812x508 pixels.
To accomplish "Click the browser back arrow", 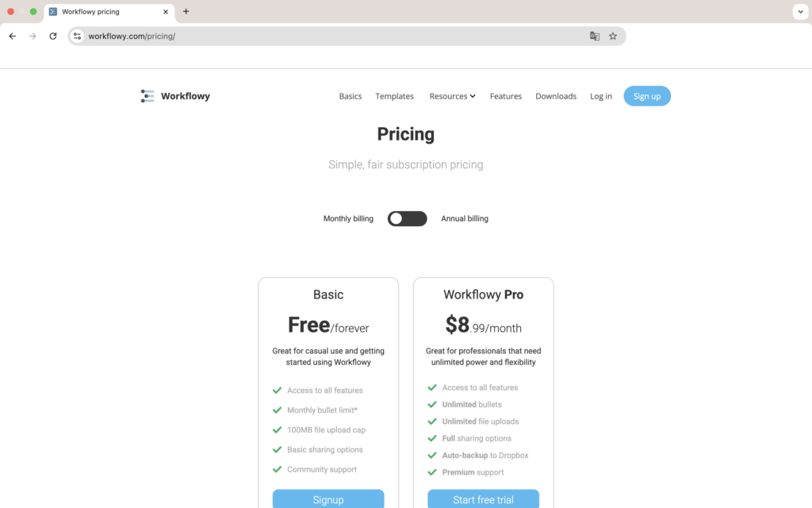I will [12, 36].
